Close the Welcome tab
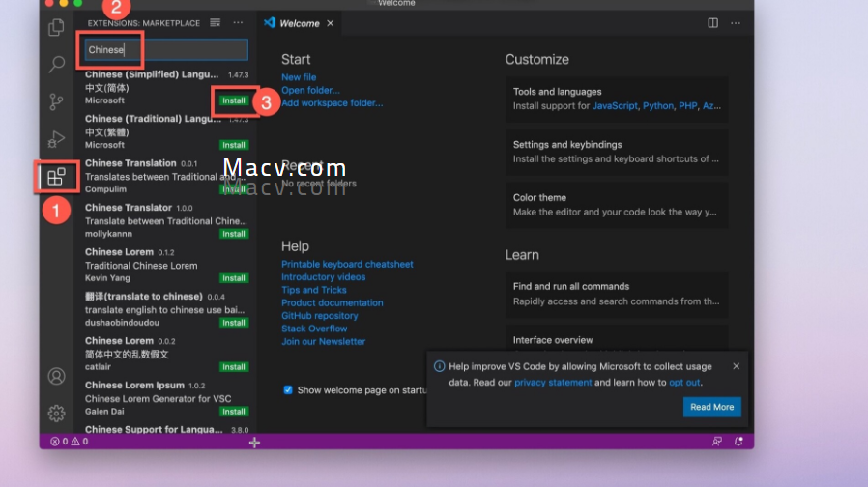The image size is (868, 487). point(330,23)
